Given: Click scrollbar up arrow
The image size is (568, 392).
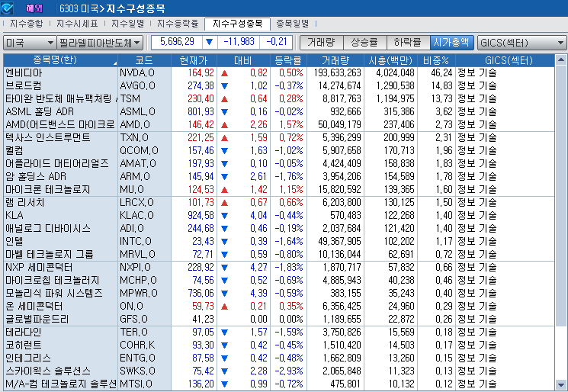Looking at the screenshot, I should click(560, 59).
